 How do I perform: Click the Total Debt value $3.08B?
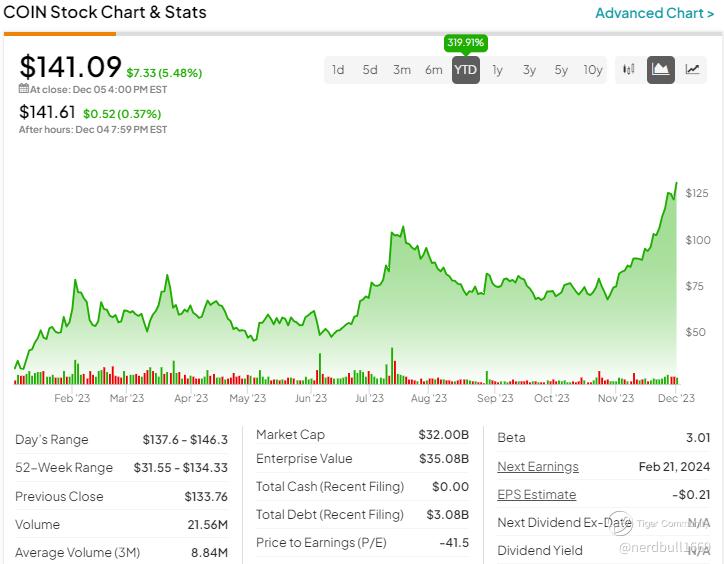point(448,515)
